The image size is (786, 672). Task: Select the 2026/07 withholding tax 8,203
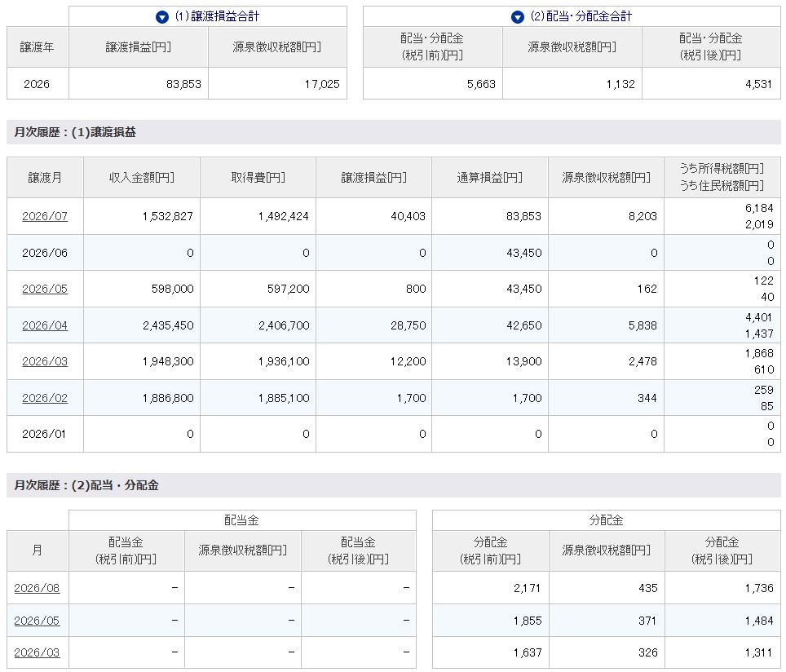(642, 216)
